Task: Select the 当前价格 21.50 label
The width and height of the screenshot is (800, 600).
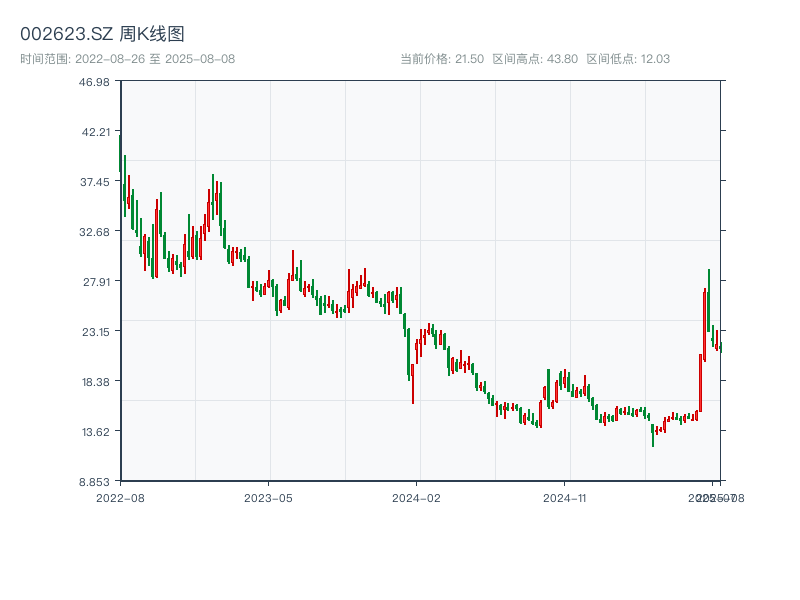Action: click(441, 59)
